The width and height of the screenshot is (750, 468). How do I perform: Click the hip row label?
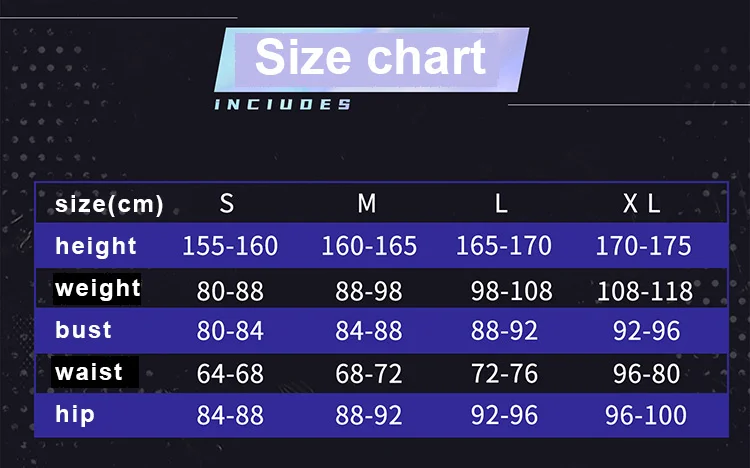(x=75, y=414)
